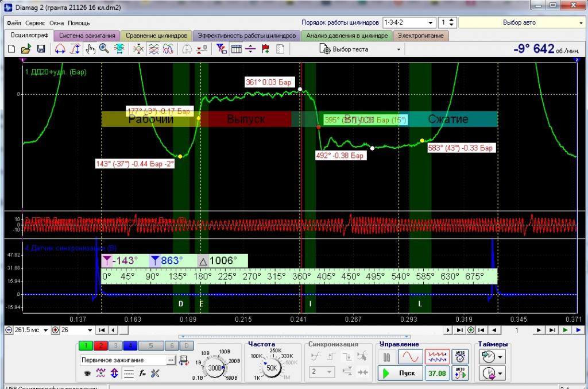Open the Окна menu

point(57,23)
